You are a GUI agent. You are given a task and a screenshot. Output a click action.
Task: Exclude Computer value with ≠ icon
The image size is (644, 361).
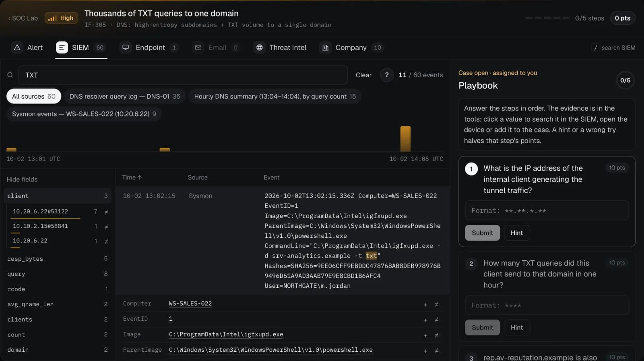(x=436, y=305)
